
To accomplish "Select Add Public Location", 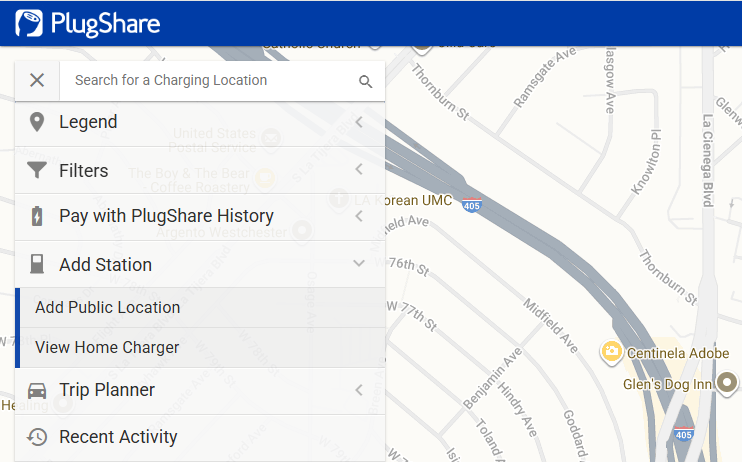I will [107, 307].
